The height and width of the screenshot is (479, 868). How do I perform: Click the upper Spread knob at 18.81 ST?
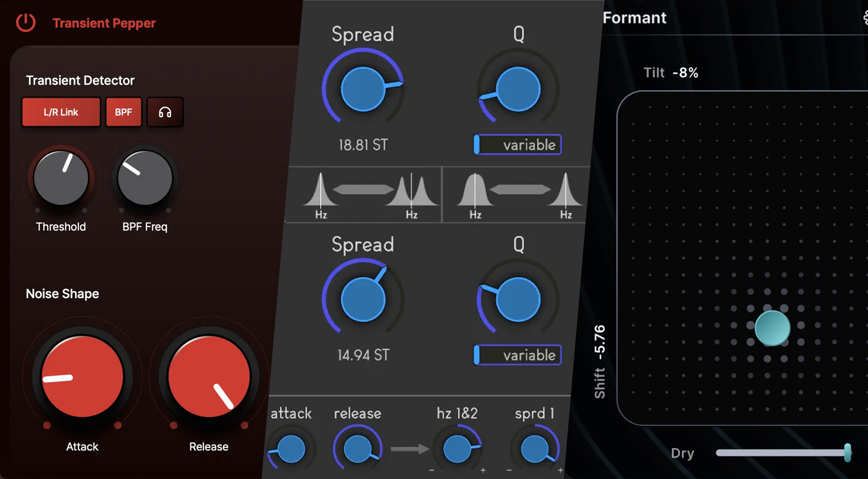[363, 89]
